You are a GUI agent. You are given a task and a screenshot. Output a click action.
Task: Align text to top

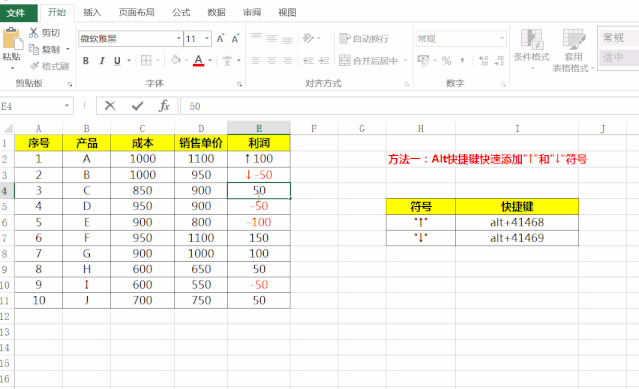point(256,38)
